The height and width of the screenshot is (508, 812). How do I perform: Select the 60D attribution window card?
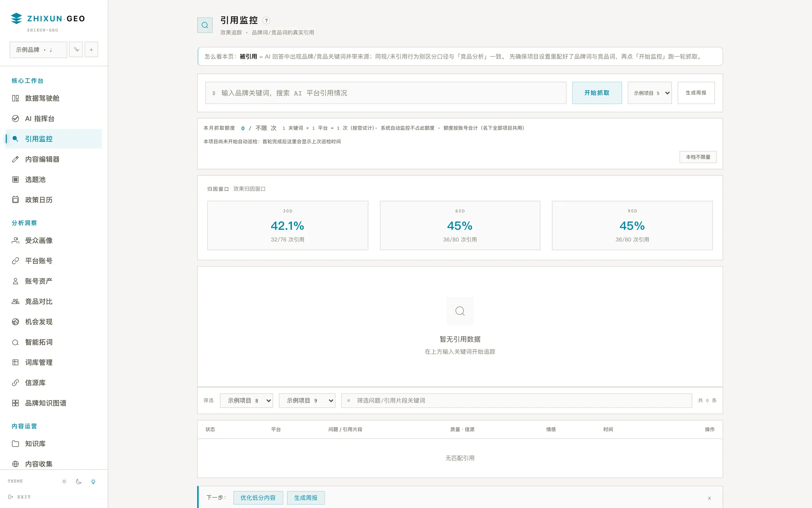tap(460, 225)
